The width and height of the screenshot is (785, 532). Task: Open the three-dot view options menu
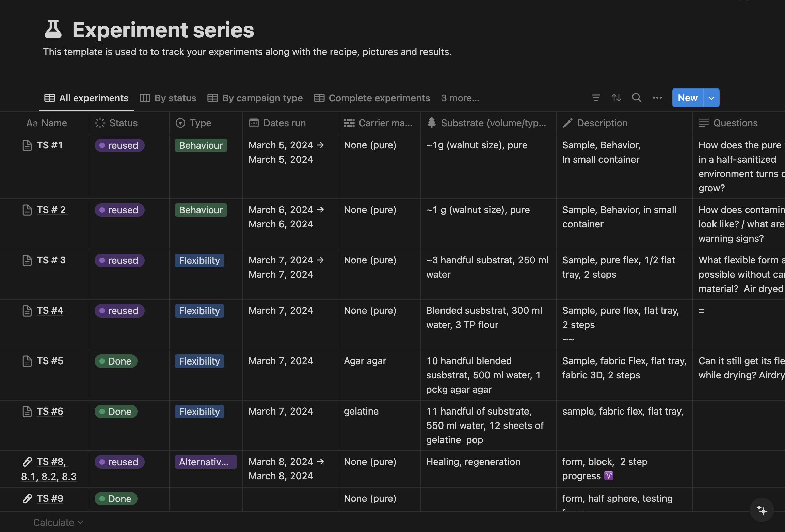click(x=657, y=98)
